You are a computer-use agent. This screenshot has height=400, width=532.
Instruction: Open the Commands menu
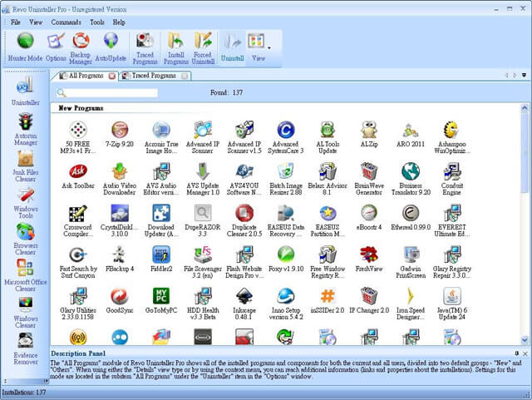[x=66, y=22]
